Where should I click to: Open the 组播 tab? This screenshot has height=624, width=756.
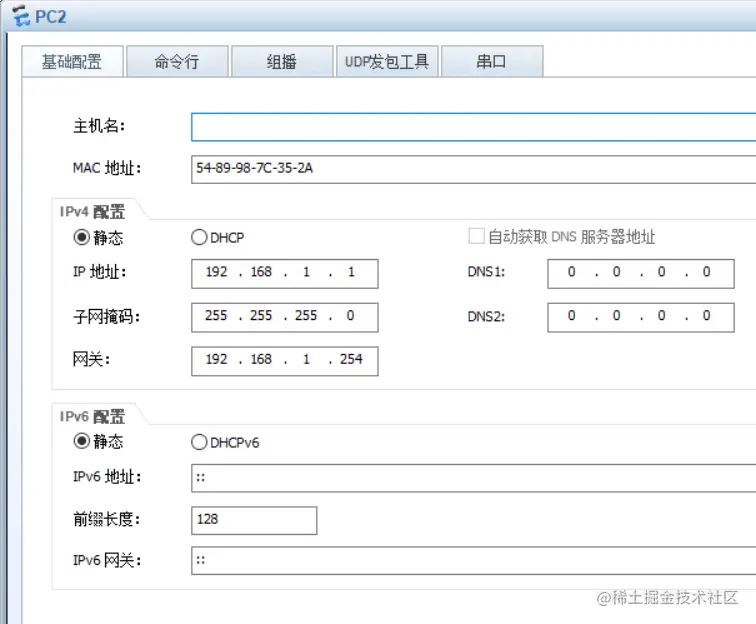click(x=282, y=61)
